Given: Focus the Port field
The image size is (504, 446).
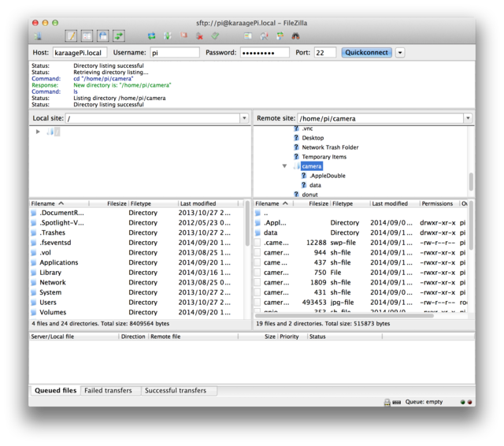Looking at the screenshot, I should pos(325,53).
